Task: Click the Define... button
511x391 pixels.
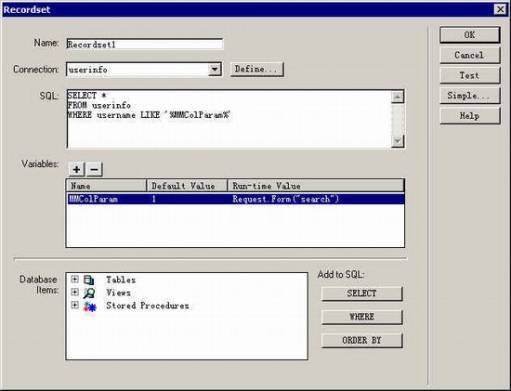Action: [257, 69]
